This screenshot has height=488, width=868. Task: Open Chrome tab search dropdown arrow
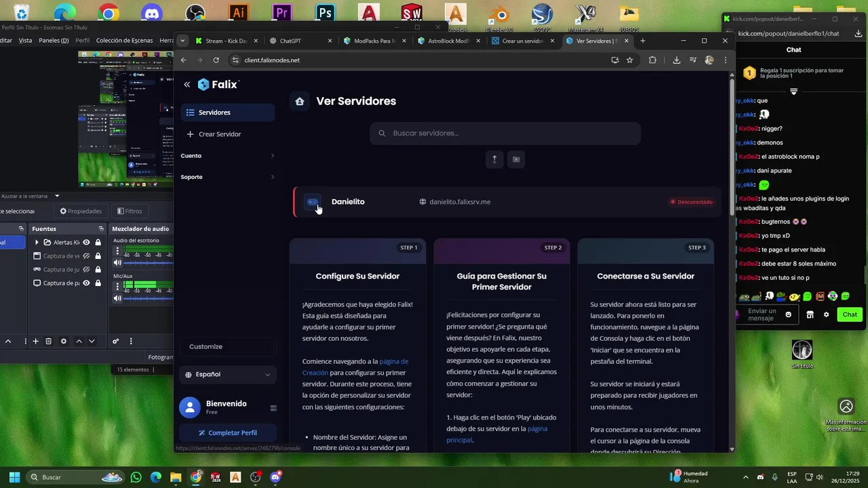click(x=182, y=41)
